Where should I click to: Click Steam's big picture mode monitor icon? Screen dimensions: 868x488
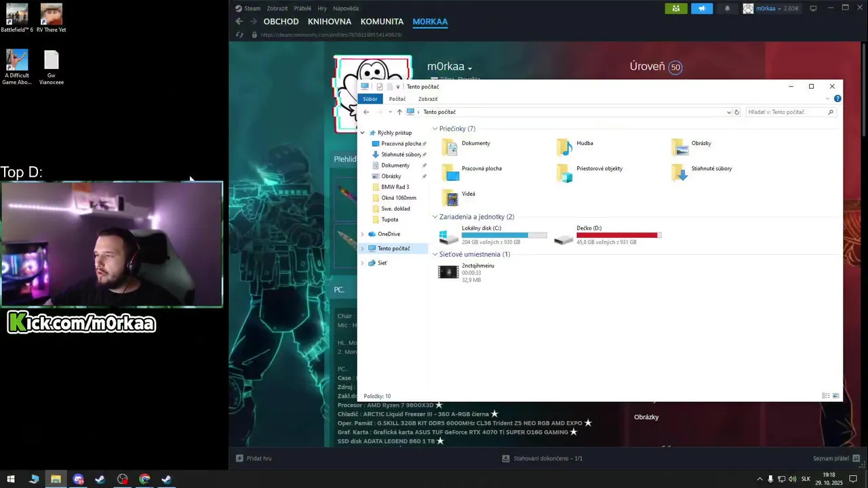click(x=814, y=8)
